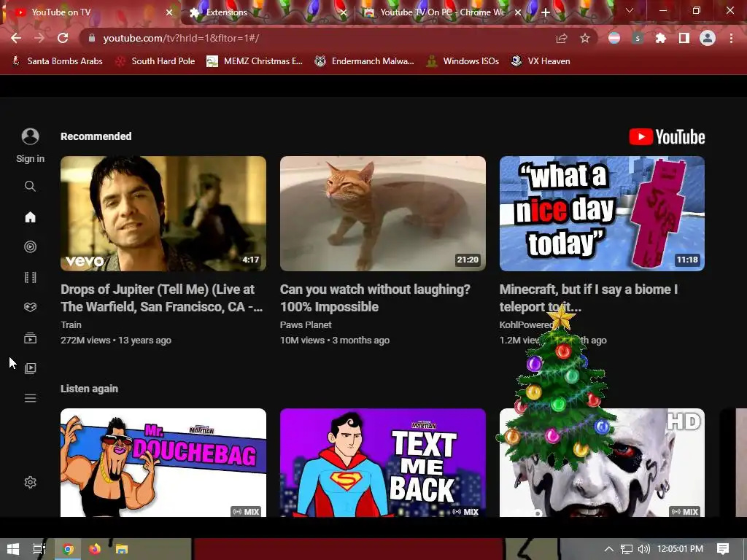Viewport: 747px width, 560px height.
Task: Open the Gaming controller sidebar icon
Action: click(x=30, y=307)
